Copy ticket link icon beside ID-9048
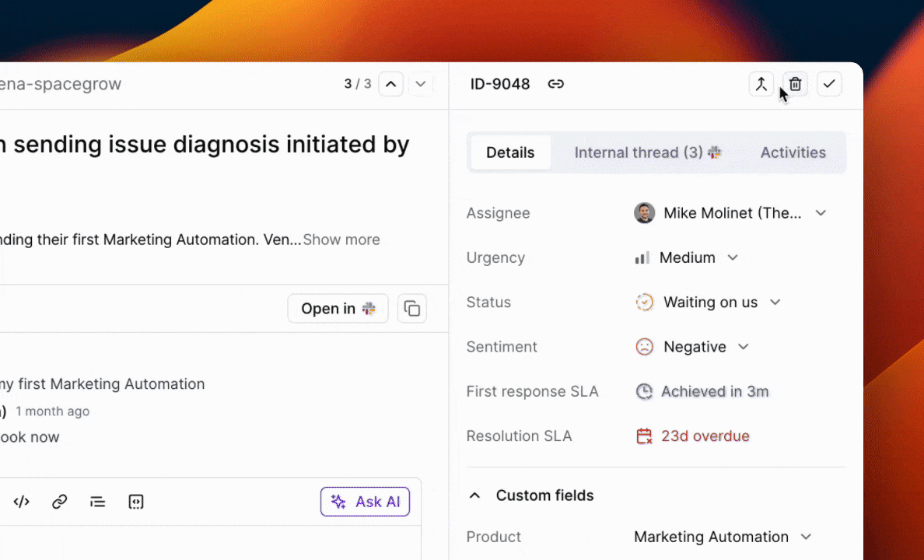This screenshot has height=560, width=924. pyautogui.click(x=555, y=84)
